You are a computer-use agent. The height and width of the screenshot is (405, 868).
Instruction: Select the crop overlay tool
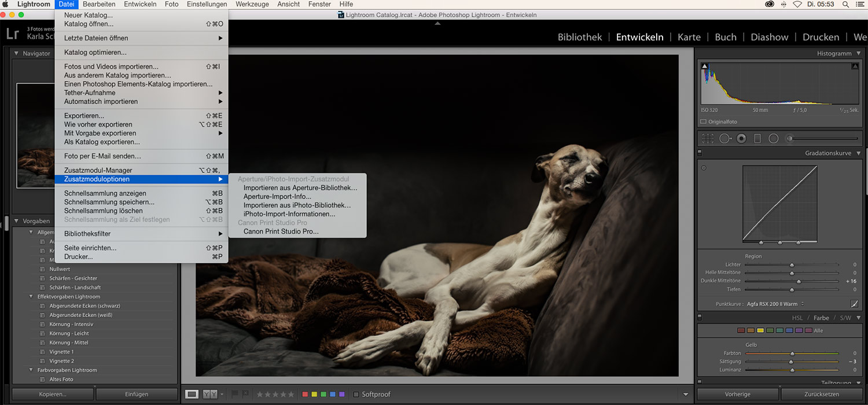coord(708,138)
